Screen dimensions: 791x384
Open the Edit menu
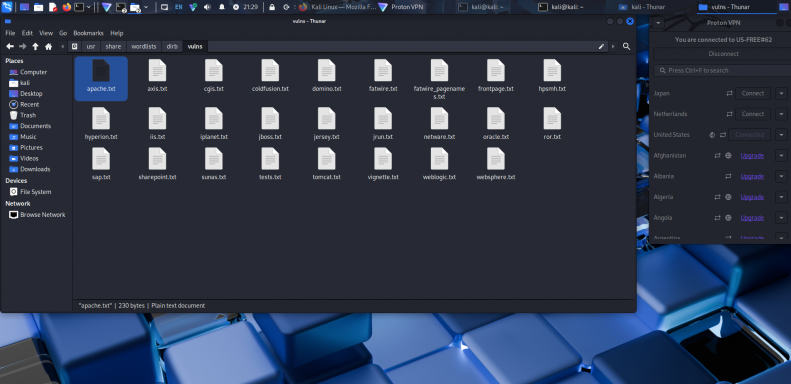click(27, 33)
